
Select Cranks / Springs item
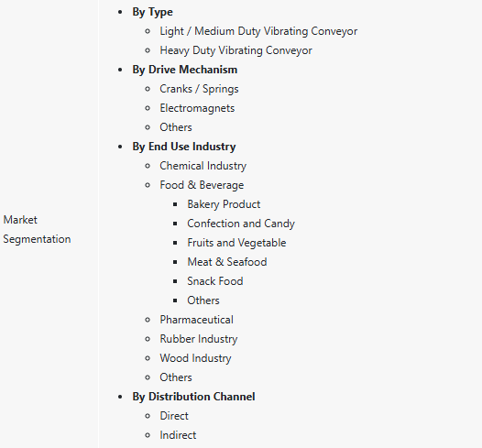(199, 89)
